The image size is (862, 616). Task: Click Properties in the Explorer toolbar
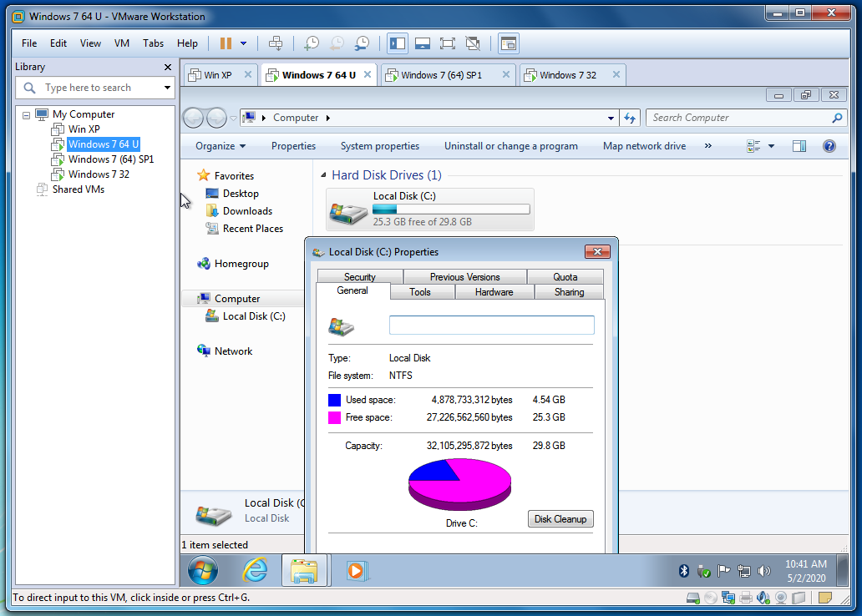pos(293,146)
